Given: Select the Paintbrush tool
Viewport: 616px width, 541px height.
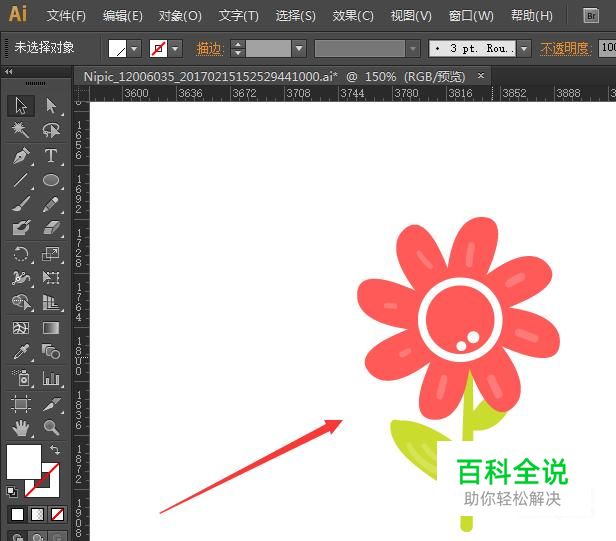Looking at the screenshot, I should coord(21,204).
